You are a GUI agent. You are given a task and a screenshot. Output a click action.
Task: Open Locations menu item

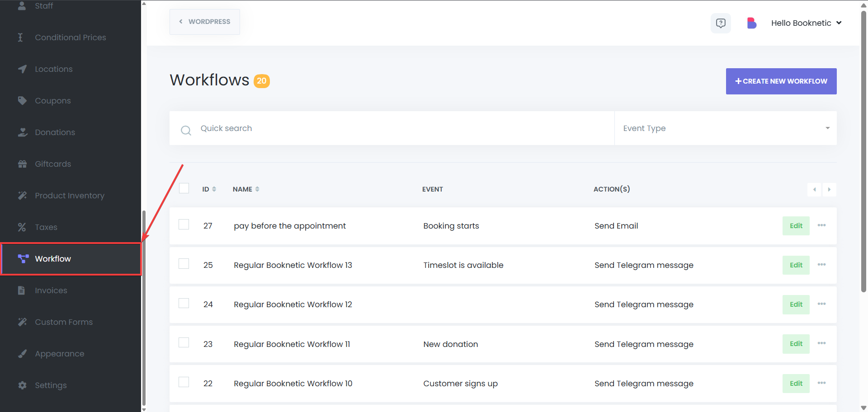pyautogui.click(x=71, y=69)
